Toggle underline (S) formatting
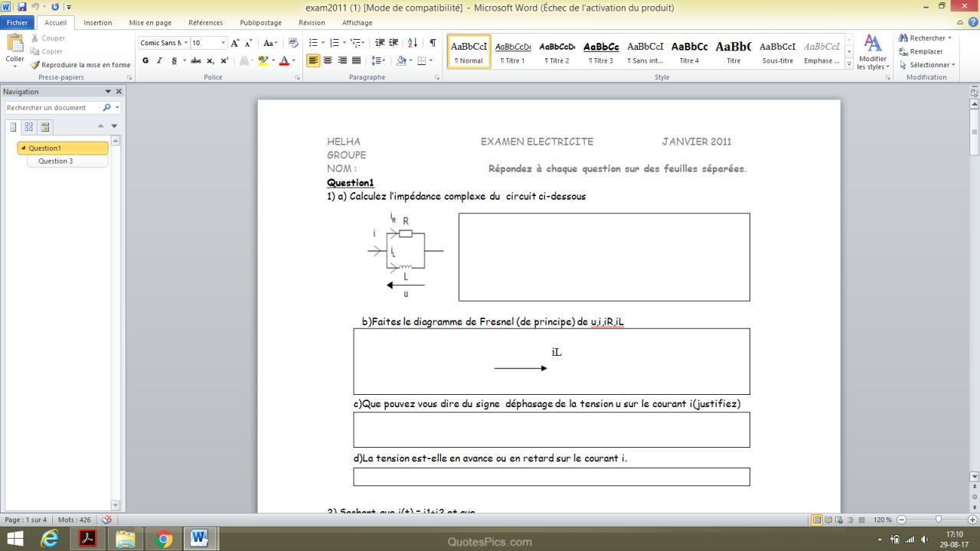Image resolution: width=980 pixels, height=551 pixels. click(175, 60)
